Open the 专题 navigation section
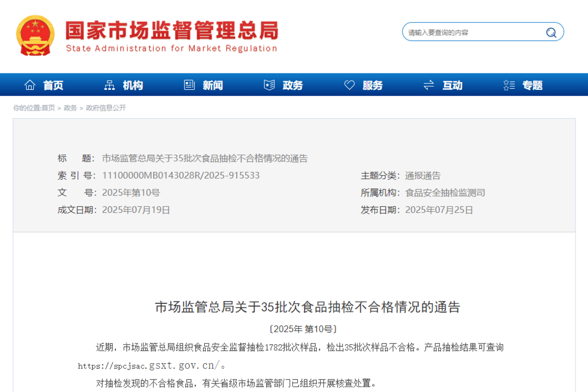The image size is (588, 392). click(x=532, y=85)
